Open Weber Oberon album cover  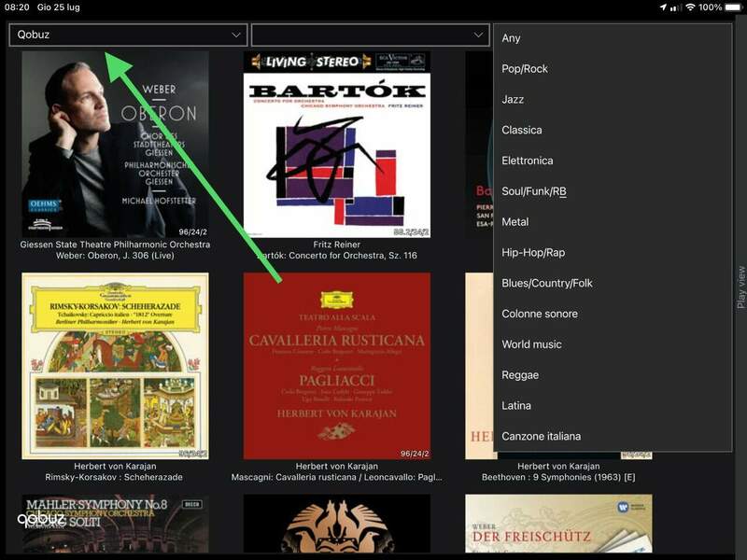tap(115, 145)
